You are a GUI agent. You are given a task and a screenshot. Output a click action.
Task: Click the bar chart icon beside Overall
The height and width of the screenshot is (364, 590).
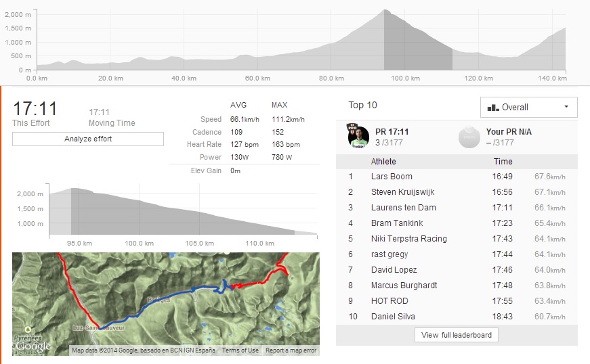click(492, 108)
